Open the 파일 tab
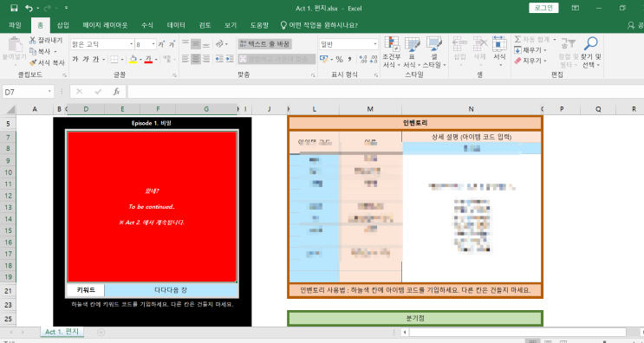Screen dimensions: 644x343 tap(15, 25)
